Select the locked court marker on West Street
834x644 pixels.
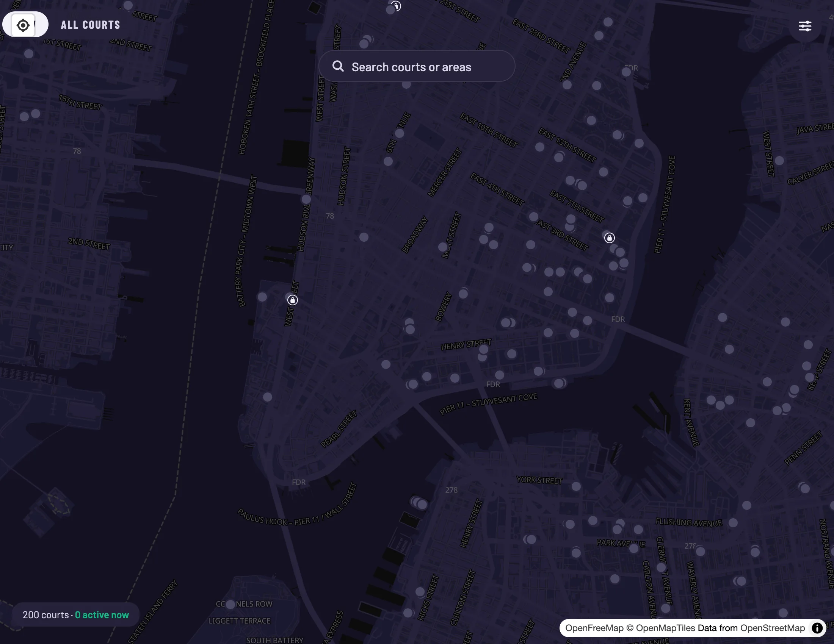pos(293,300)
